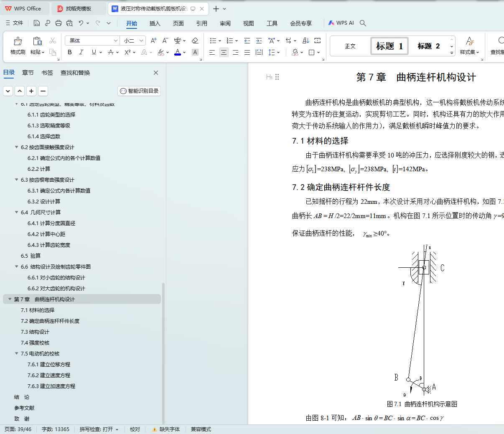Click the bullet list icon
504x434 pixels.
[213, 41]
